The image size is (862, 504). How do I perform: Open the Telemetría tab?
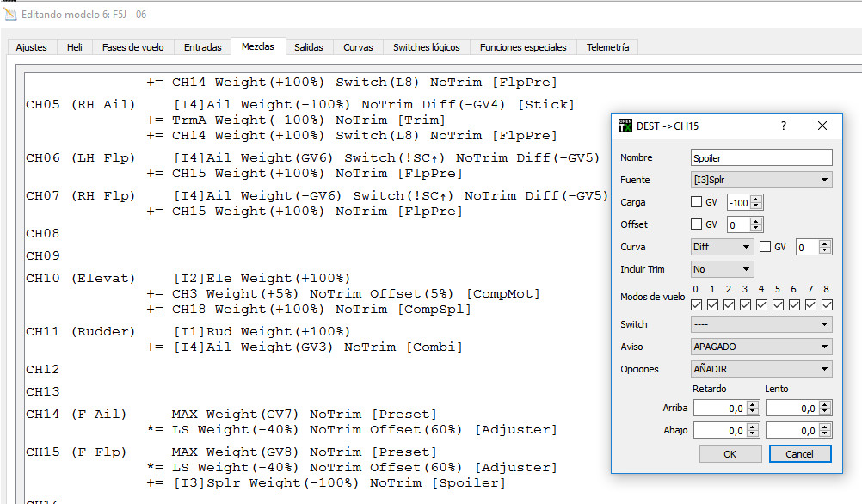607,47
